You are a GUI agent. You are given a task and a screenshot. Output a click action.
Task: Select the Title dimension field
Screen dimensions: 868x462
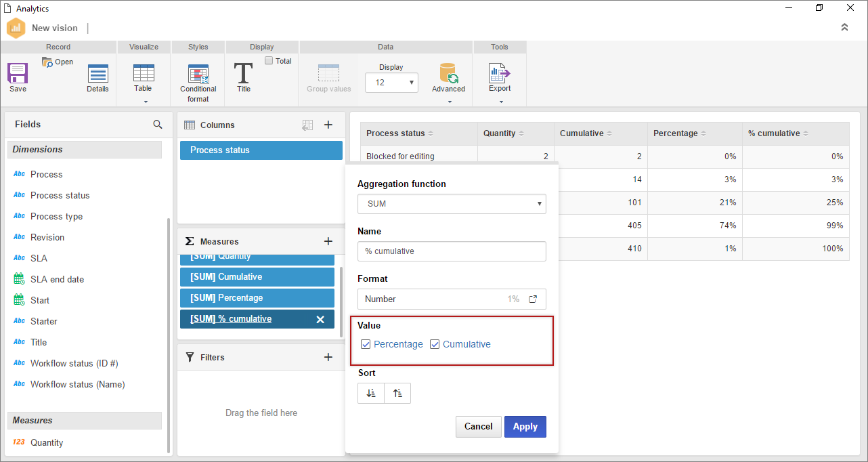point(39,342)
